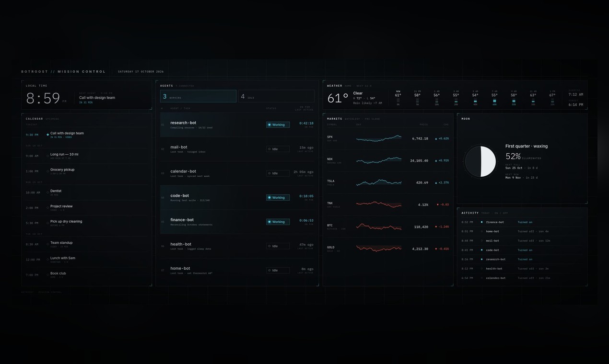Select the 4 Idle agents tab
The height and width of the screenshot is (364, 609).
276,96
